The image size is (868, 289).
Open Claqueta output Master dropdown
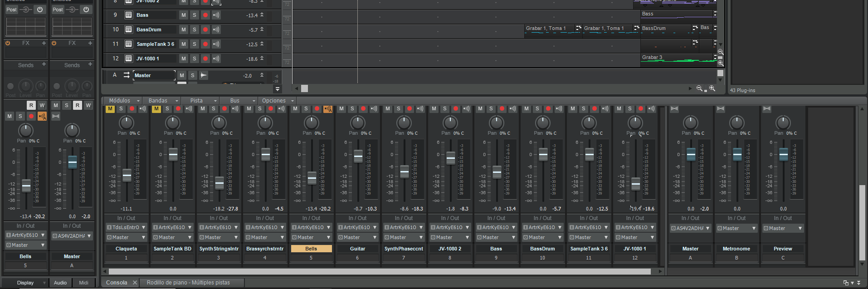coord(126,237)
